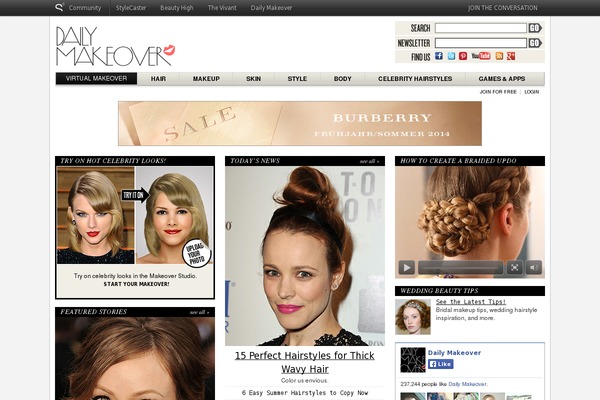Open 15 Perfect Hairstyles for Thick Wavy Hair

[305, 362]
